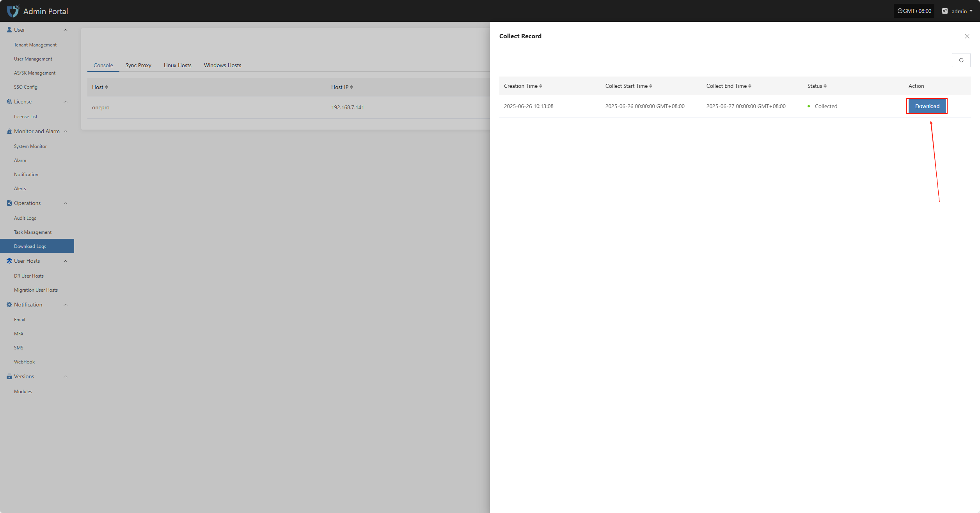This screenshot has height=513, width=980.
Task: Download the collected log record
Action: click(927, 106)
